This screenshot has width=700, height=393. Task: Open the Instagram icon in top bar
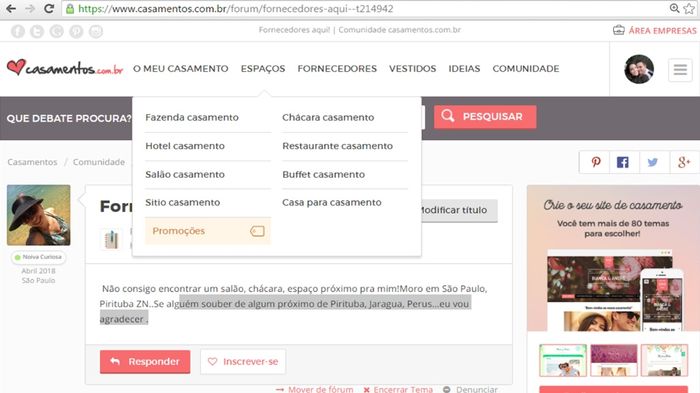(96, 31)
